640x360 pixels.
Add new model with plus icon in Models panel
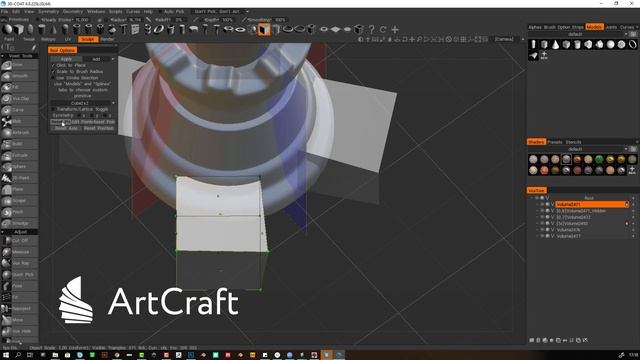coord(544,55)
